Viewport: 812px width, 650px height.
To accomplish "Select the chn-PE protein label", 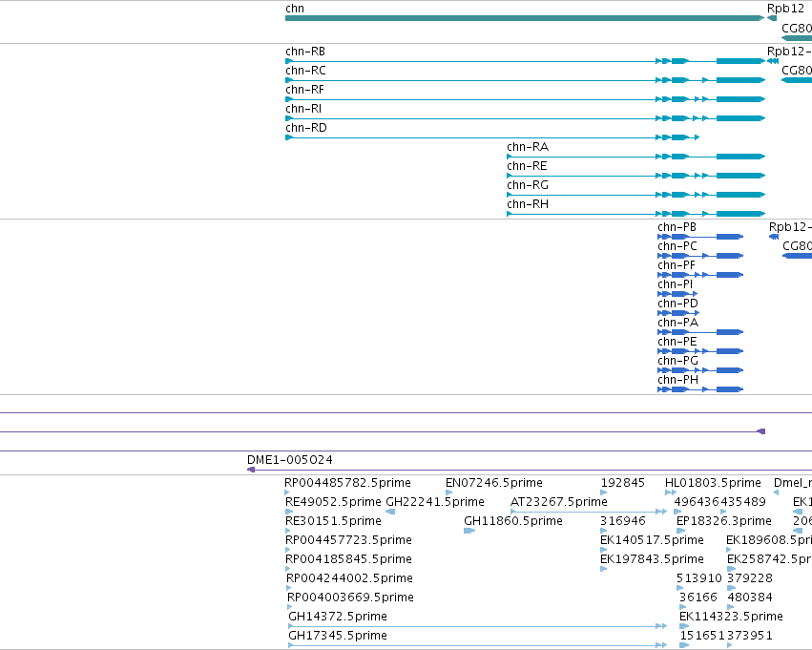I will pyautogui.click(x=677, y=343).
